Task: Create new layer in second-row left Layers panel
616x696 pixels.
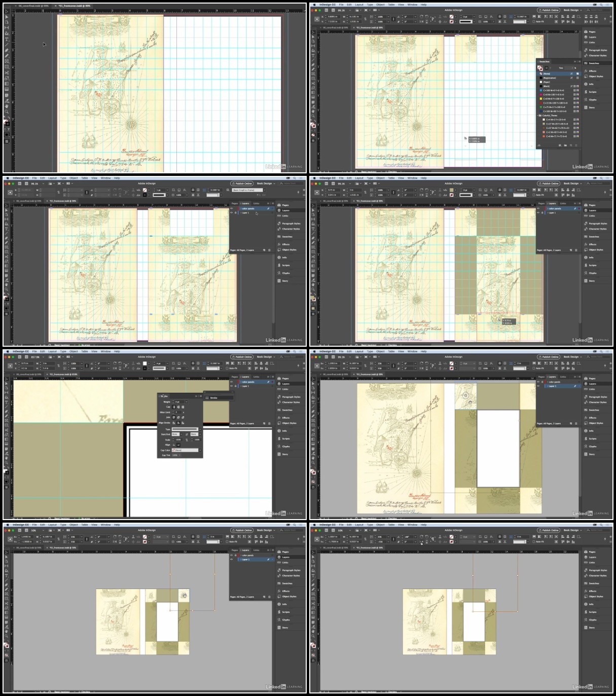Action: tap(264, 250)
